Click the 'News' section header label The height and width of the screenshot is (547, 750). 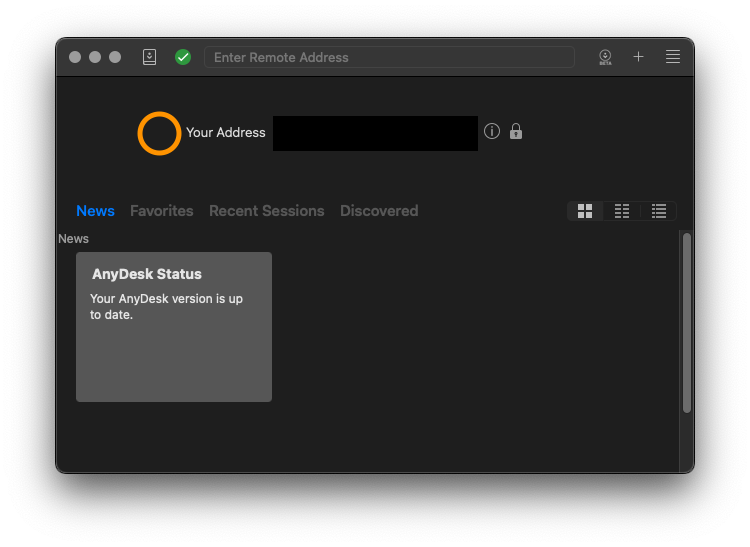point(73,239)
